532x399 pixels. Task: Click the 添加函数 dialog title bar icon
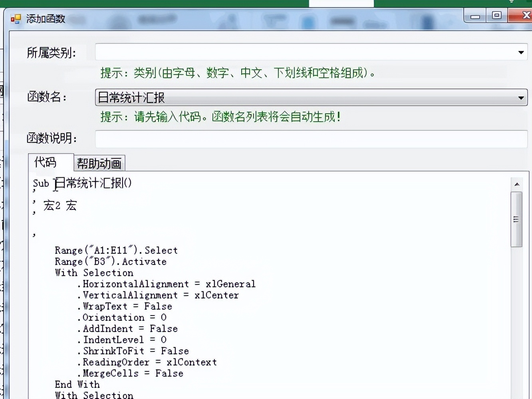16,19
